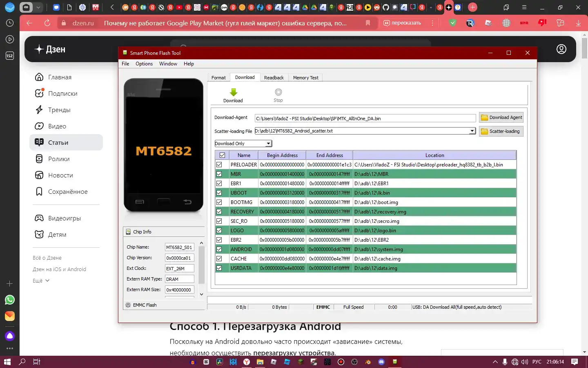Open Discord from the taskbar
Viewport: 588px width, 368px height.
(x=381, y=362)
